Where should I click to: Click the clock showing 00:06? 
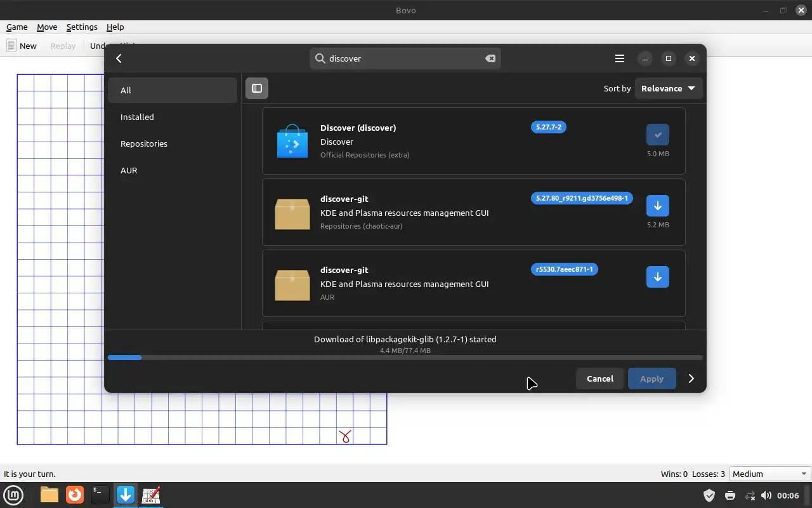(x=788, y=495)
